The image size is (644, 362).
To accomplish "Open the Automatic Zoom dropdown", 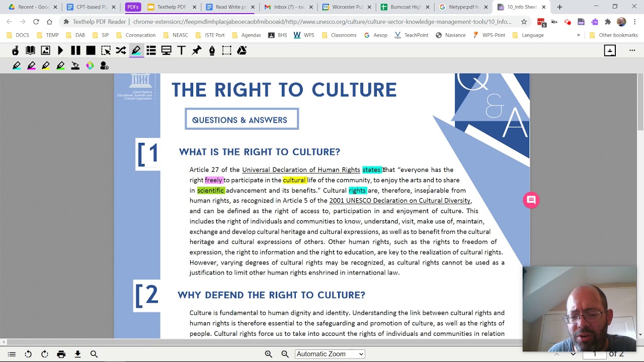I will click(x=330, y=354).
